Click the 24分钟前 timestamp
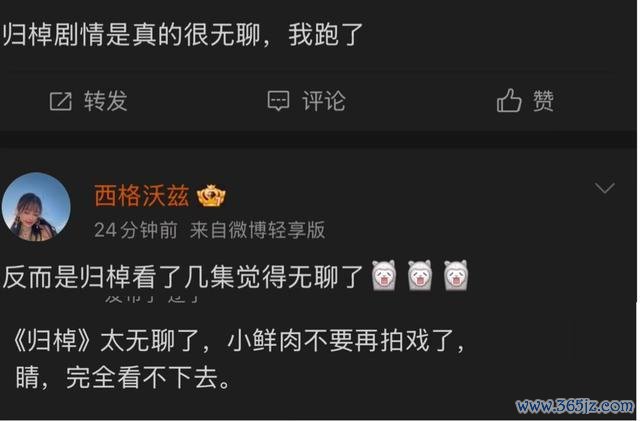 136,230
